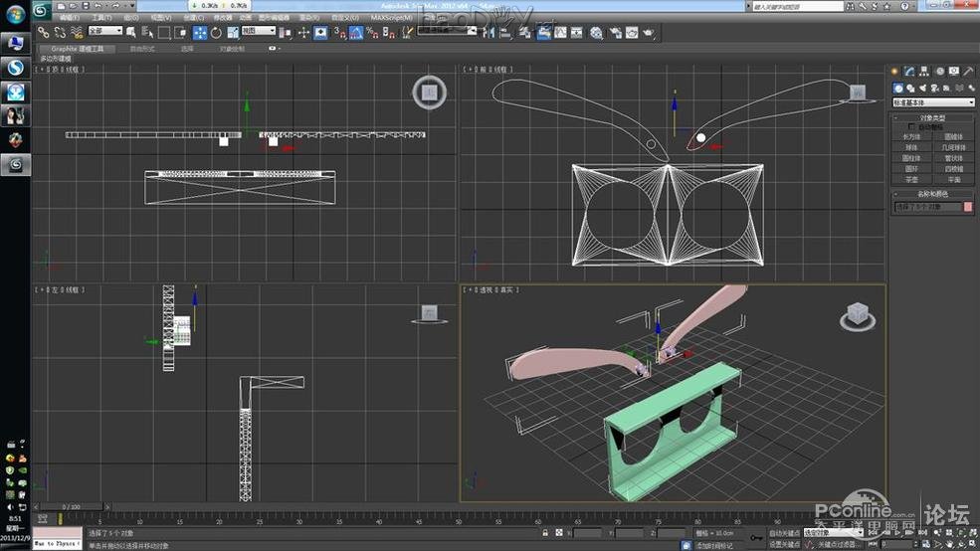Open the MAXScript(M) menu

[x=391, y=18]
